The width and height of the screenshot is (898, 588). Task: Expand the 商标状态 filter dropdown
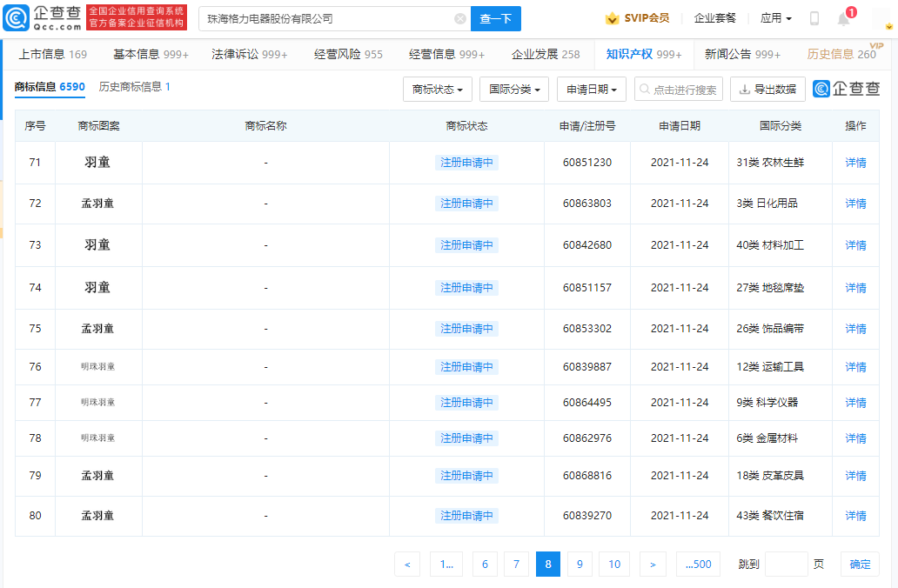(438, 89)
